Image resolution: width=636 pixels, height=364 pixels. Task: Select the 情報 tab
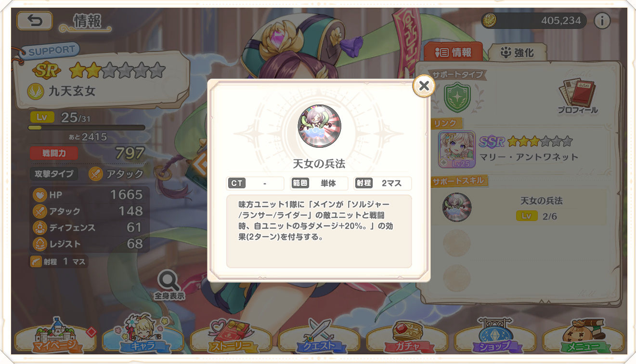453,52
